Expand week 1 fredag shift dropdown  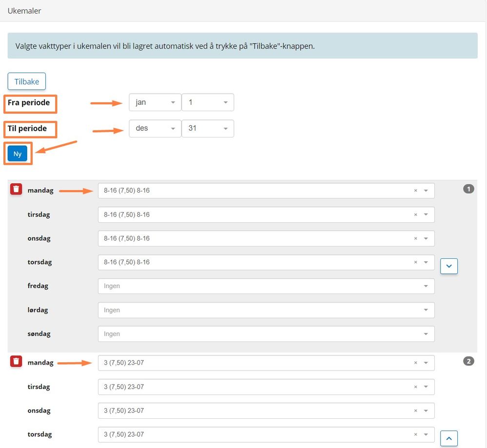(266, 286)
